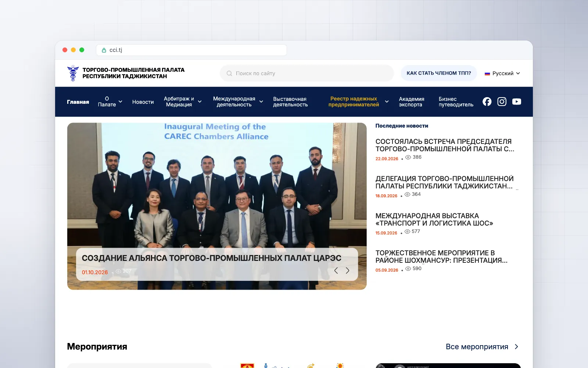
Task: Open Выставочная деятельность menu item
Action: 290,102
